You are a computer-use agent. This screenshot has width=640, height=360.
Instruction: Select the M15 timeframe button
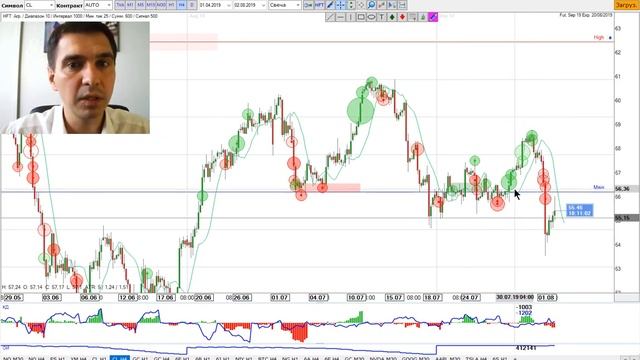[x=151, y=5]
